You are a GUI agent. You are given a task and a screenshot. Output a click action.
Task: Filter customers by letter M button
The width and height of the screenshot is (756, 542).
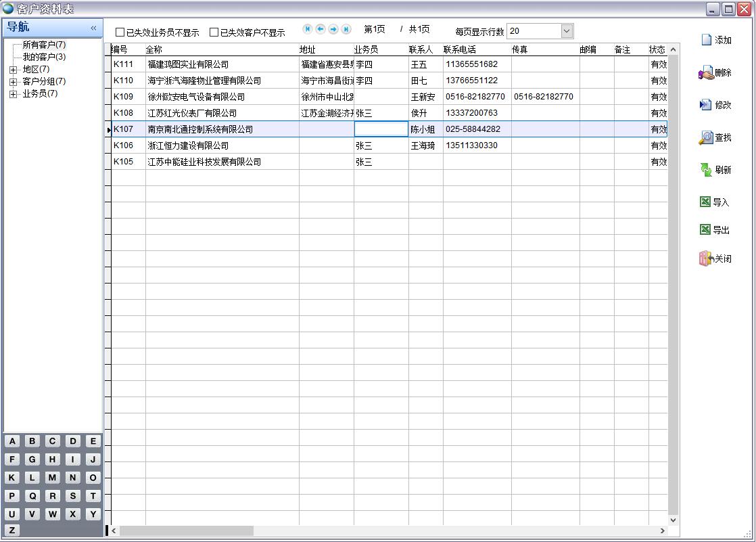tap(52, 478)
